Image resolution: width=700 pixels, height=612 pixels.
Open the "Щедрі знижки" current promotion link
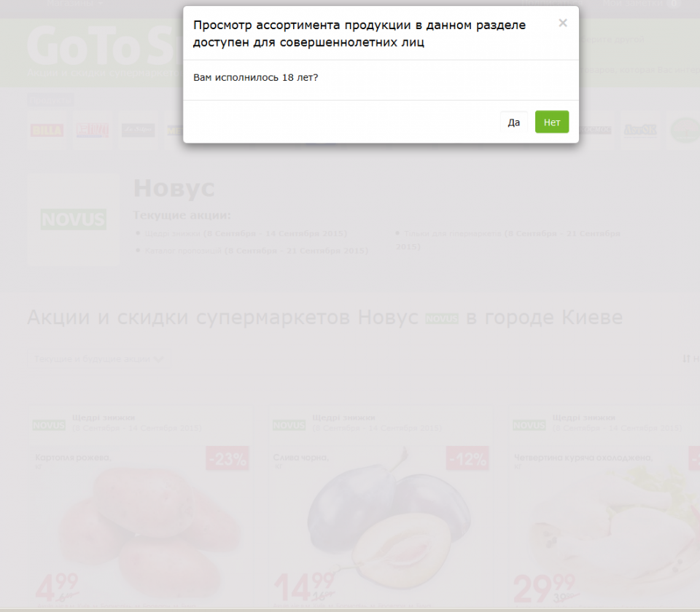pos(172,234)
